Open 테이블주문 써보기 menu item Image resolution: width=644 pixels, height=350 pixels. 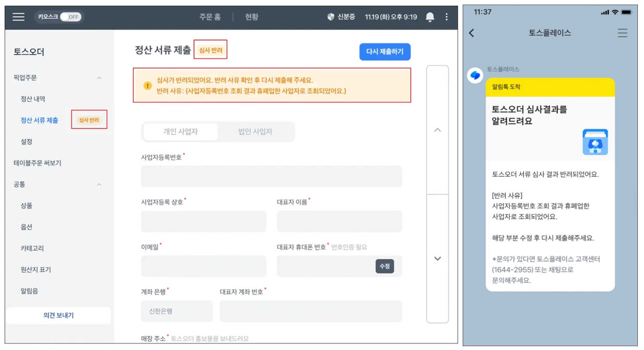(37, 163)
